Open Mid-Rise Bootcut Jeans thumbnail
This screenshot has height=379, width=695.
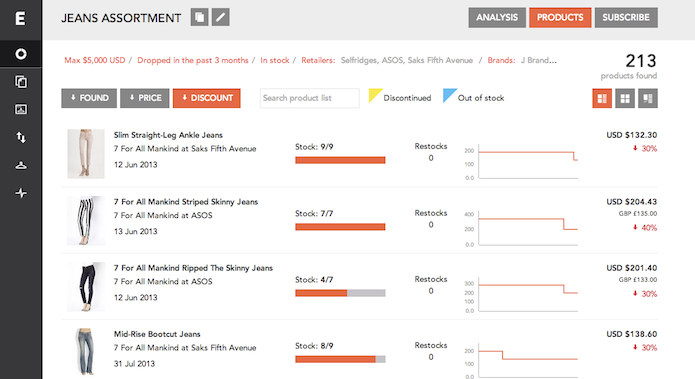pyautogui.click(x=86, y=353)
